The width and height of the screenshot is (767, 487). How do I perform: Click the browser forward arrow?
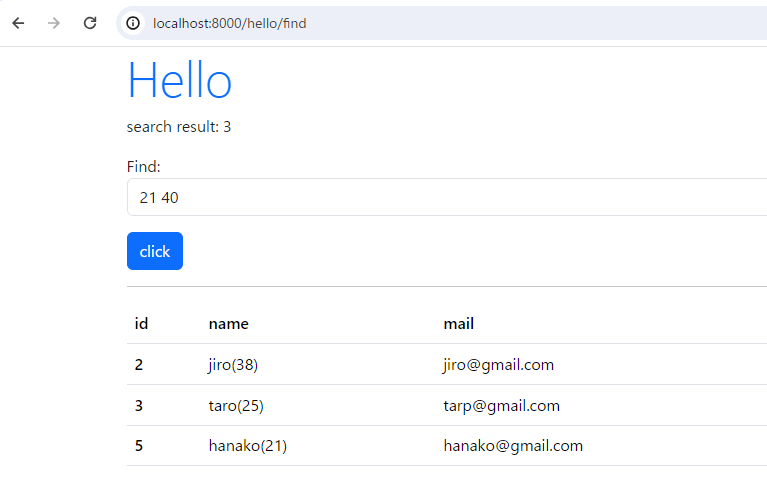tap(54, 23)
